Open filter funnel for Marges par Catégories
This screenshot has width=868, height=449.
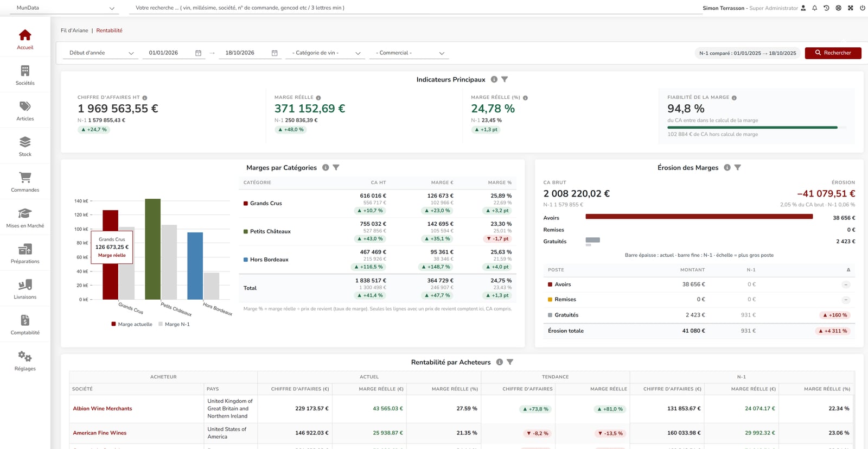[336, 168]
